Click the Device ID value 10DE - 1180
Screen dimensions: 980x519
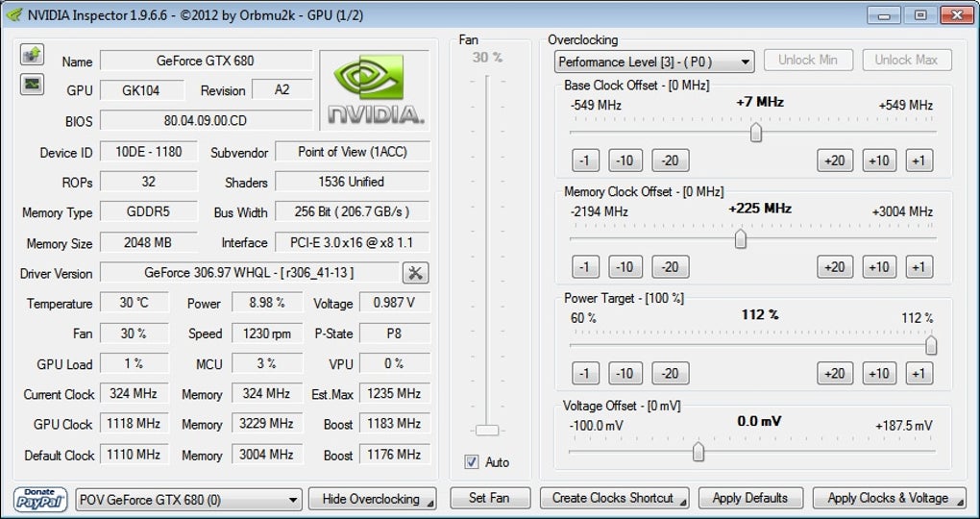[149, 151]
